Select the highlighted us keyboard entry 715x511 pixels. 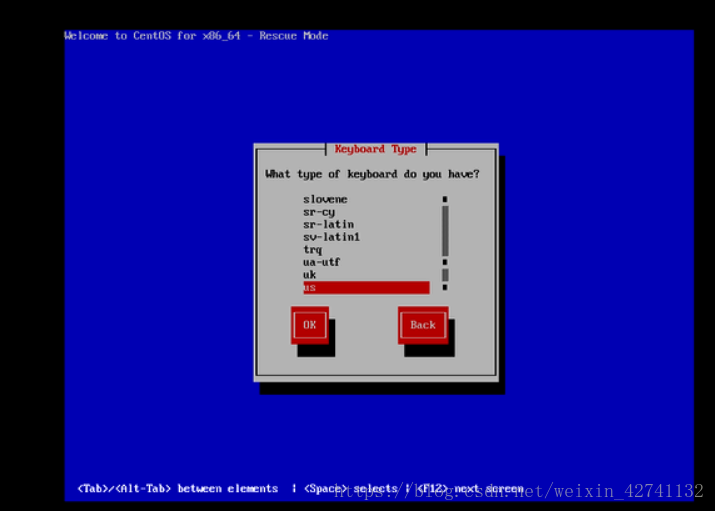coord(366,288)
